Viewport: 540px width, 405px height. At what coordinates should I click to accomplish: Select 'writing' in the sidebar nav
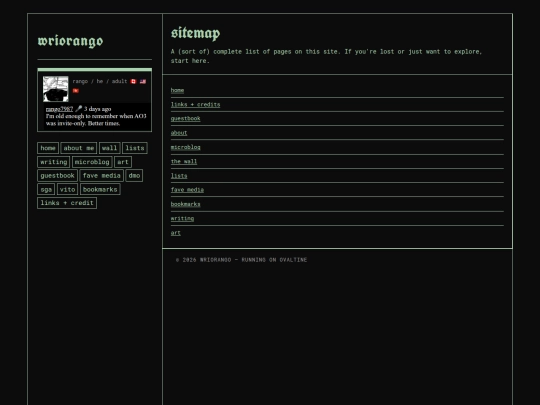tap(54, 162)
